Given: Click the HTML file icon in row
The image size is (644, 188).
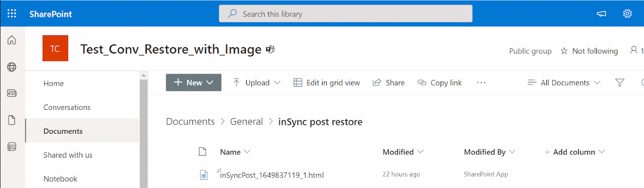Looking at the screenshot, I should click(x=203, y=175).
